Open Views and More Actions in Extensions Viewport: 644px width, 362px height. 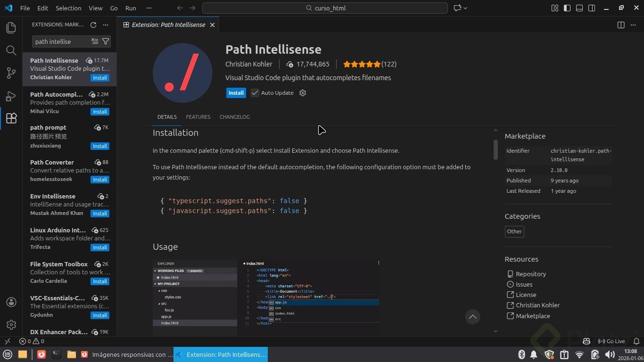106,25
